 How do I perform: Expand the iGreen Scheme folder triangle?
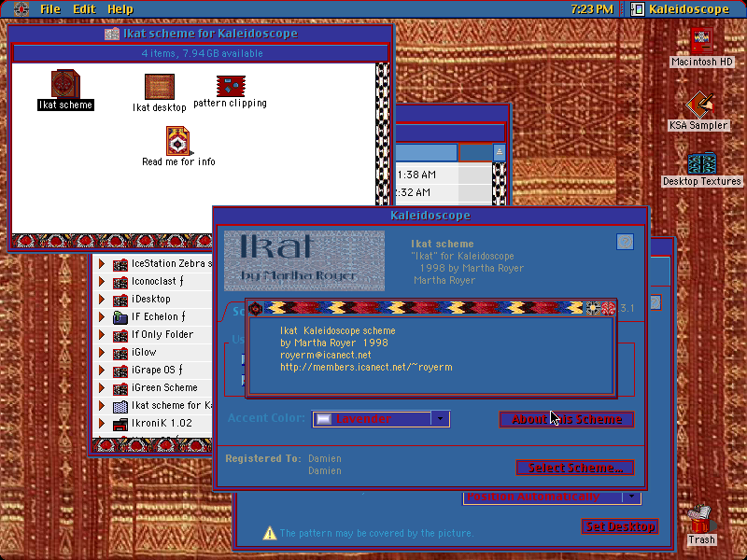[102, 387]
